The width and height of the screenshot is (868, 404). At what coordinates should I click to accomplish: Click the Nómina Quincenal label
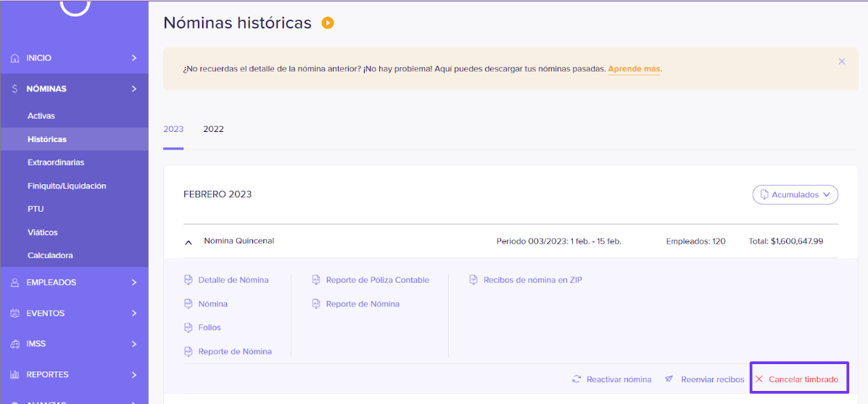(239, 242)
